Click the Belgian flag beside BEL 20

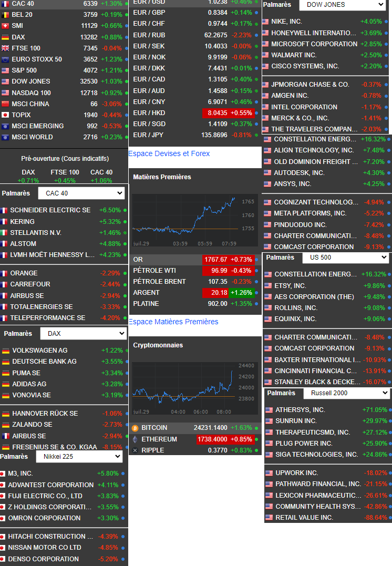tap(5, 15)
